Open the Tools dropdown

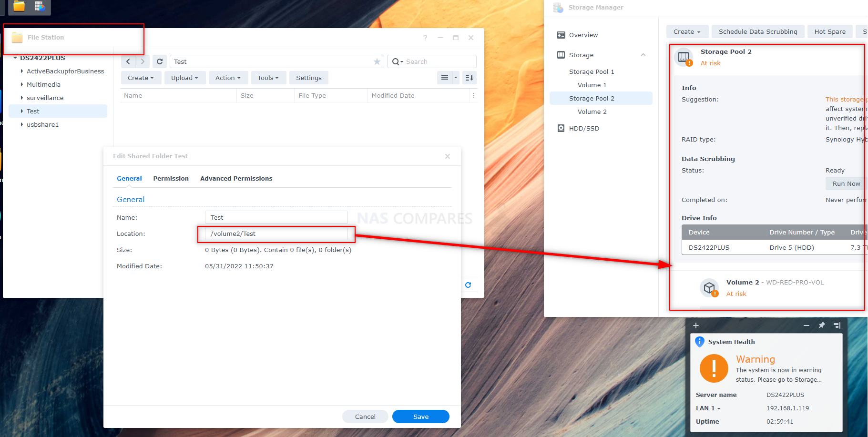268,78
